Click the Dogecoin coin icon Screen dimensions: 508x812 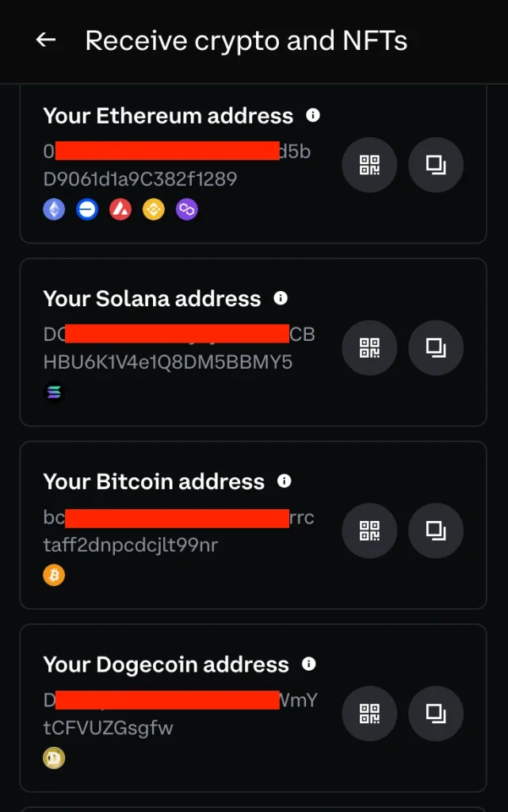click(54, 758)
